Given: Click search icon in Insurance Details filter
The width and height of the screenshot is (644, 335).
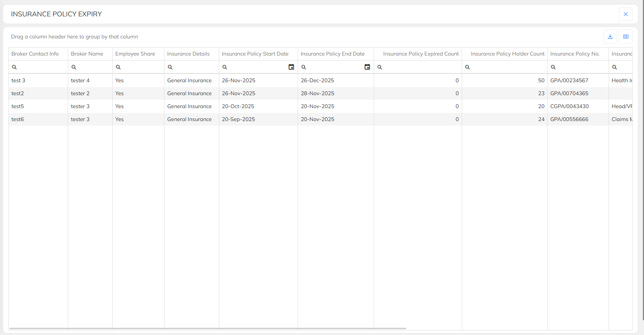Looking at the screenshot, I should [170, 67].
